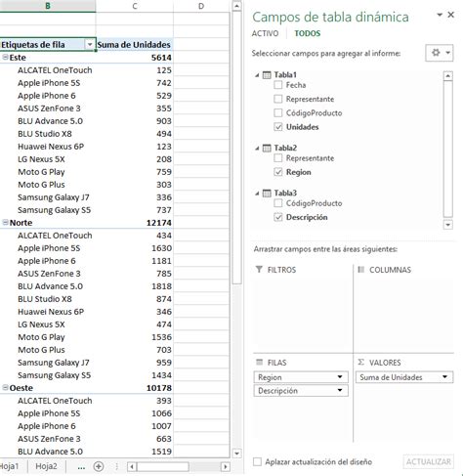463x476 pixels.
Task: Open Etiquetas de fila filter dropdown
Action: [x=90, y=44]
